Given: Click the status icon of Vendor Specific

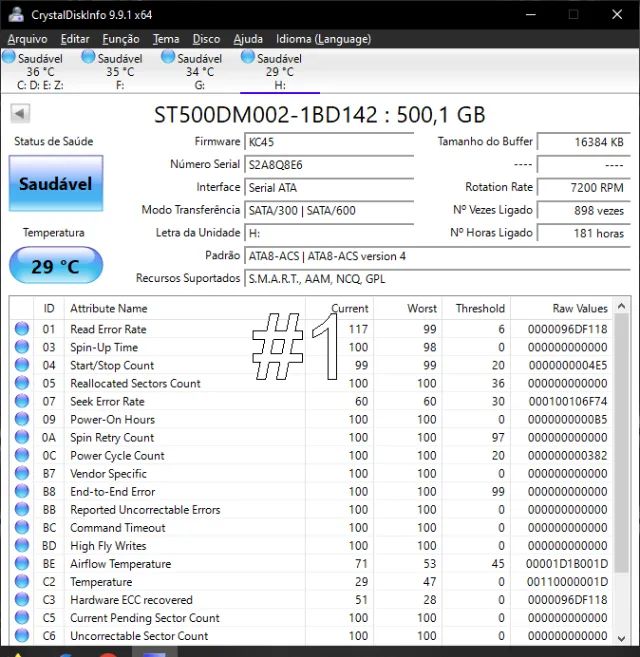Looking at the screenshot, I should [22, 473].
